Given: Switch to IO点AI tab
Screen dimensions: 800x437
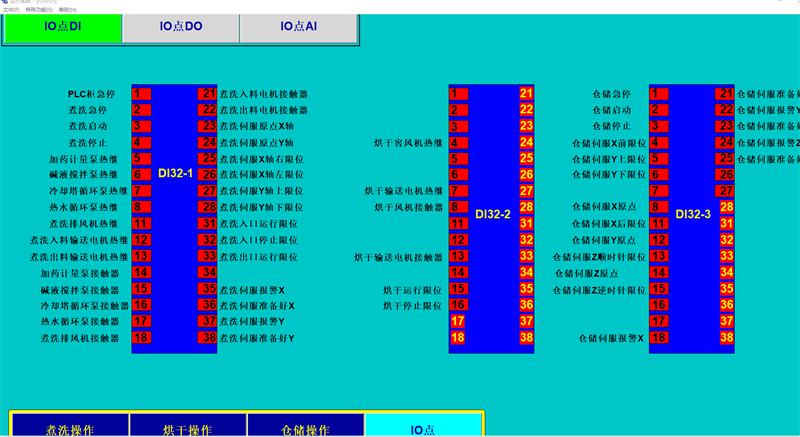Looking at the screenshot, I should coord(298,29).
